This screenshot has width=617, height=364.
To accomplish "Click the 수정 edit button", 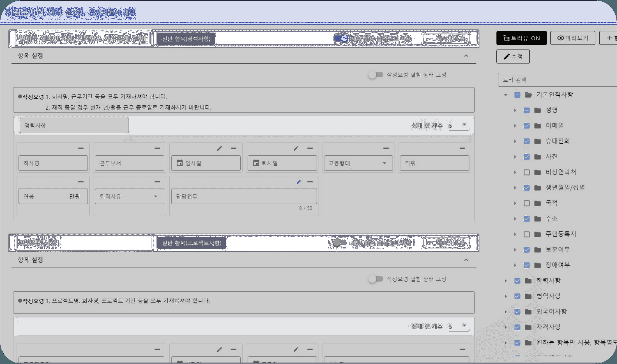I will [x=513, y=57].
